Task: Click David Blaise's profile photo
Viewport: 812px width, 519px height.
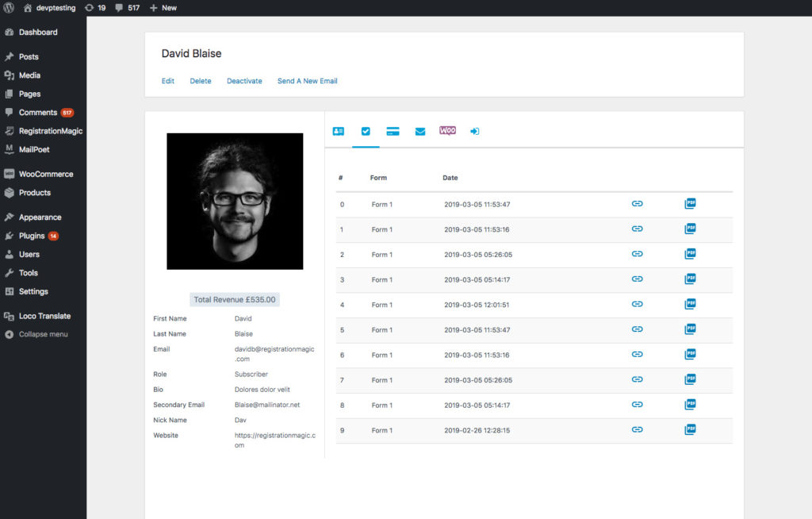Action: [x=235, y=201]
